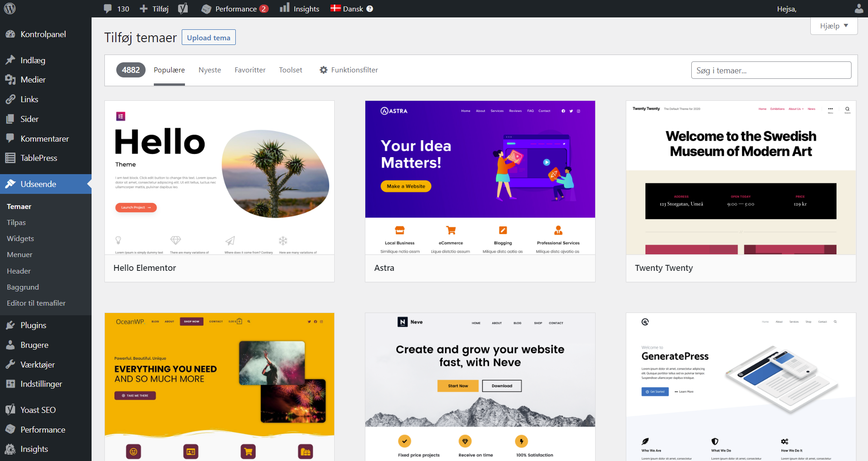Click the Kommentarer speech bubble icon
The image size is (868, 461).
(x=10, y=138)
